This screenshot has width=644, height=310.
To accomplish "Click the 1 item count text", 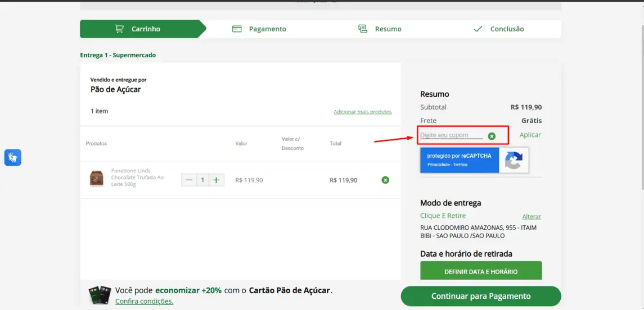I will [100, 111].
